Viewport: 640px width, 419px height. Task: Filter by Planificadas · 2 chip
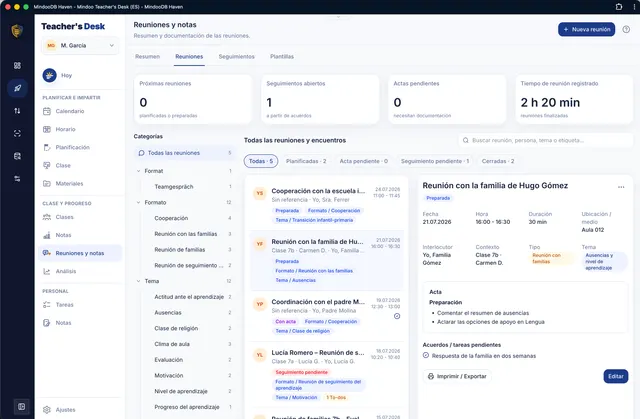[x=306, y=161]
